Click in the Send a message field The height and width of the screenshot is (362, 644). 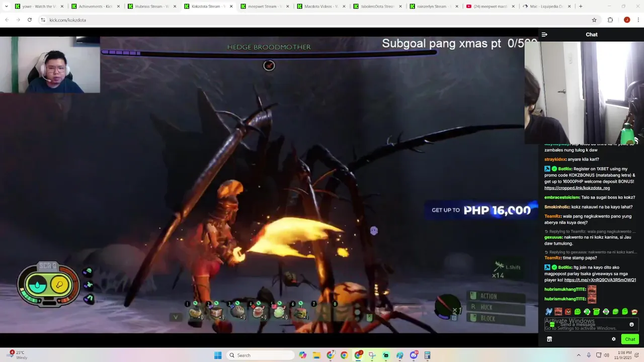click(x=591, y=325)
